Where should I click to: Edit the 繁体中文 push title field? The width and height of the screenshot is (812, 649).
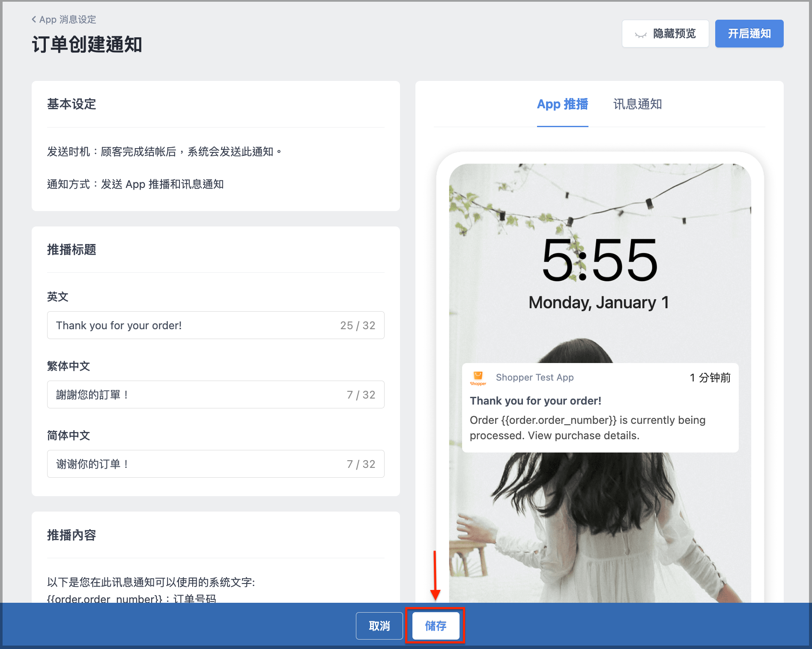coord(215,394)
